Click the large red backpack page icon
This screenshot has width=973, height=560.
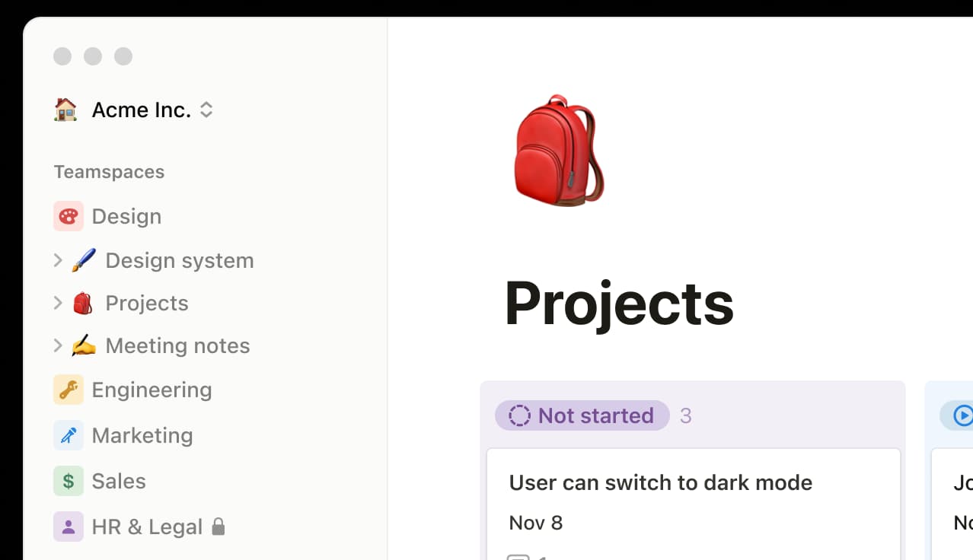coord(559,151)
